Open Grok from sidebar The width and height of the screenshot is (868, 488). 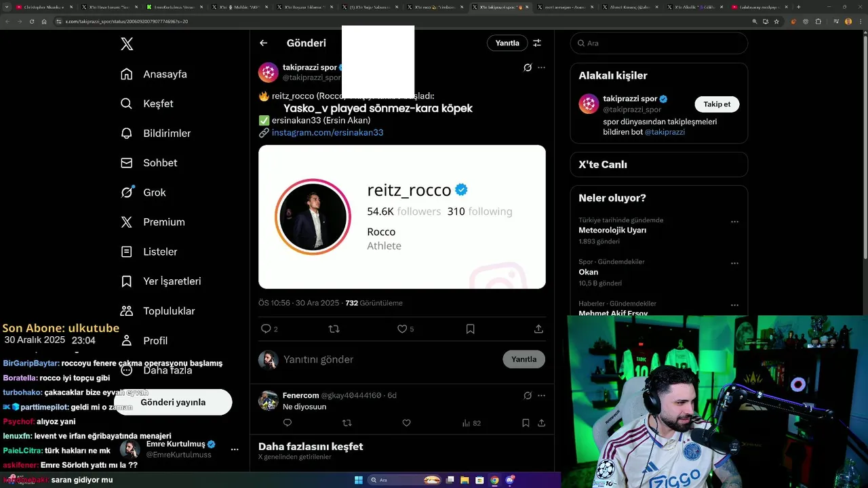(143, 192)
